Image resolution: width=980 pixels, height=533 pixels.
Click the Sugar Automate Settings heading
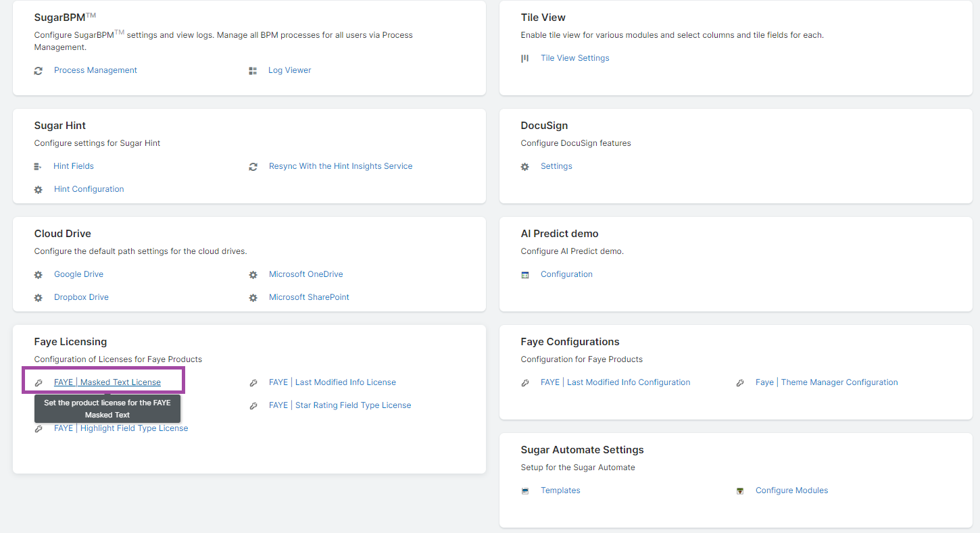pyautogui.click(x=582, y=450)
